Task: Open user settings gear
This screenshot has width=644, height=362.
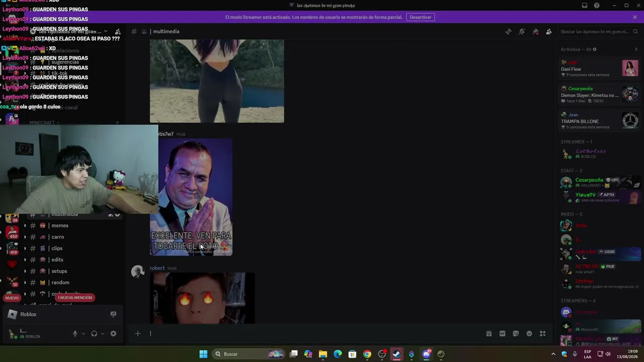Action: (113, 333)
